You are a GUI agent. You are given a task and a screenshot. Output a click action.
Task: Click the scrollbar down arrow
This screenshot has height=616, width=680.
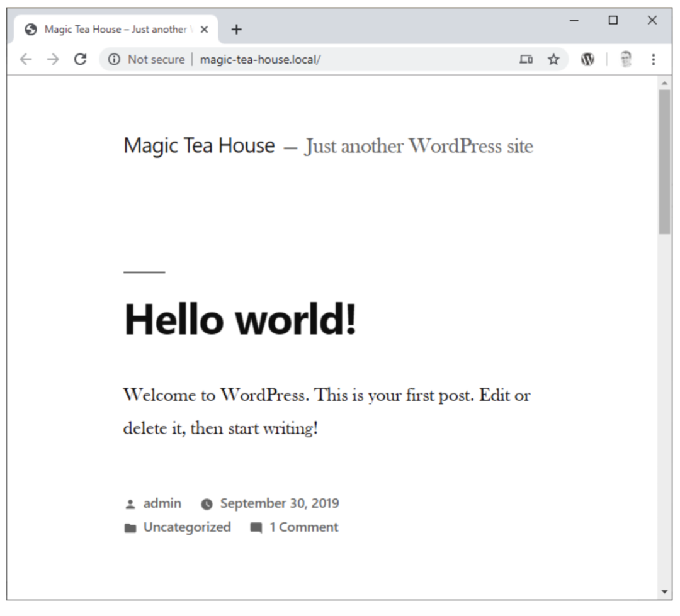tap(664, 591)
